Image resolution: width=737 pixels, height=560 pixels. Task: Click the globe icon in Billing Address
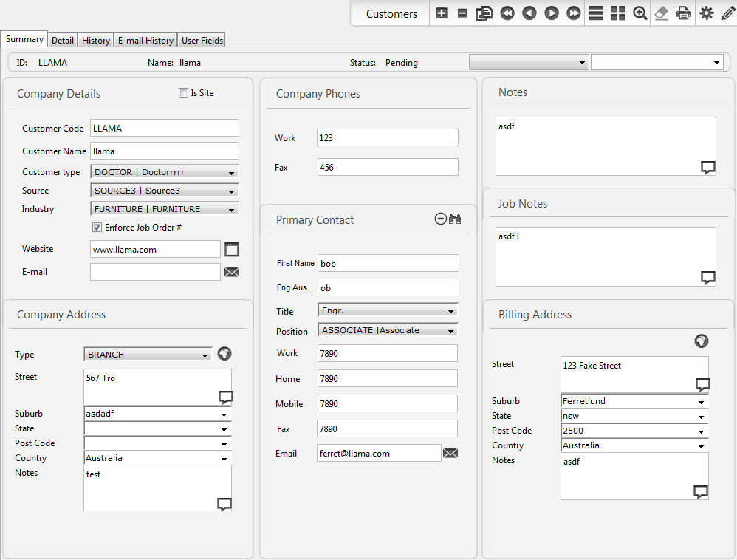(702, 341)
